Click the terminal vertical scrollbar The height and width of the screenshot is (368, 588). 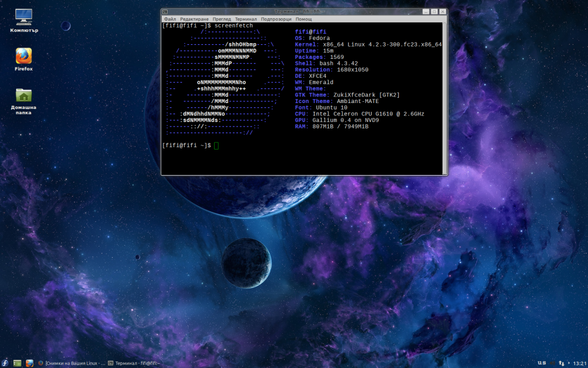point(445,98)
